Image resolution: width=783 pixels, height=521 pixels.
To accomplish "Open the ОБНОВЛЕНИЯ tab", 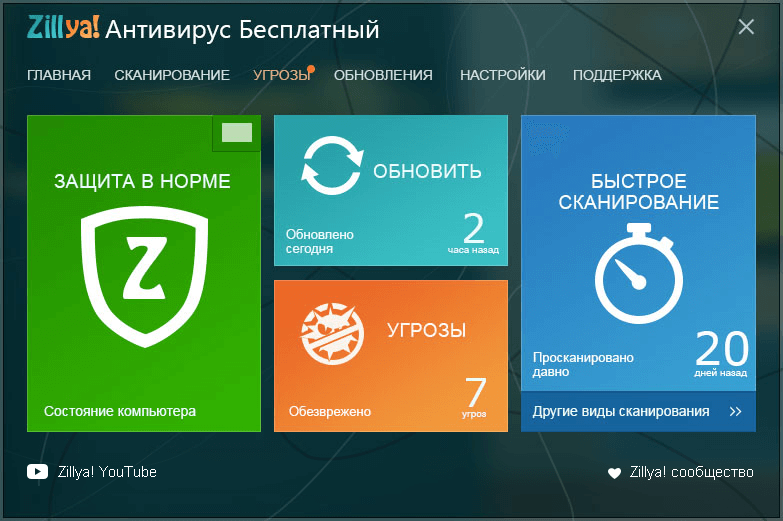I will tap(383, 75).
